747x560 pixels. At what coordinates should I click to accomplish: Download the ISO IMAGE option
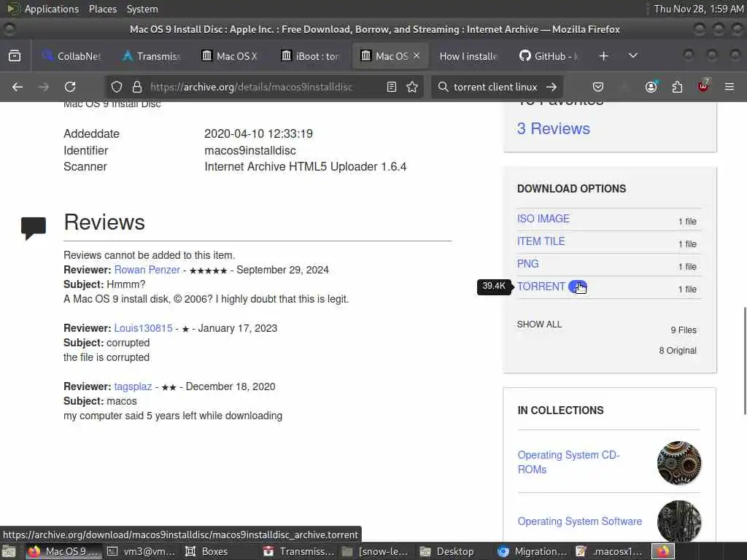pos(543,219)
